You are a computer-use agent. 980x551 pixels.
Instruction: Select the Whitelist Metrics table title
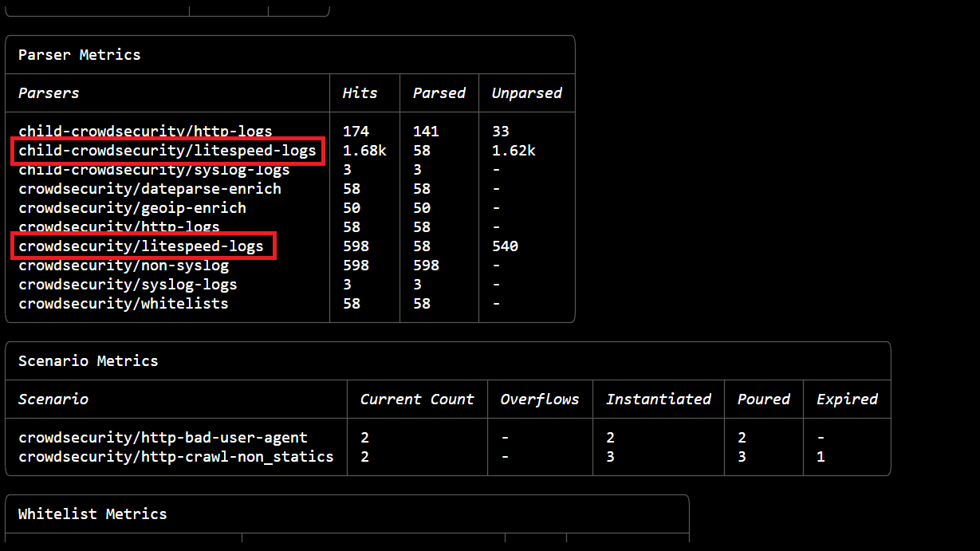click(92, 514)
